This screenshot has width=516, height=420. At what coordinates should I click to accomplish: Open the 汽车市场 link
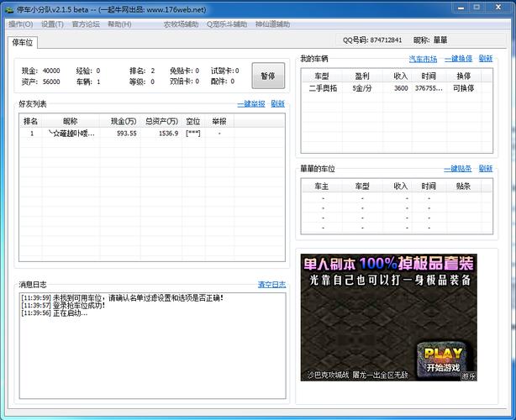coord(423,59)
